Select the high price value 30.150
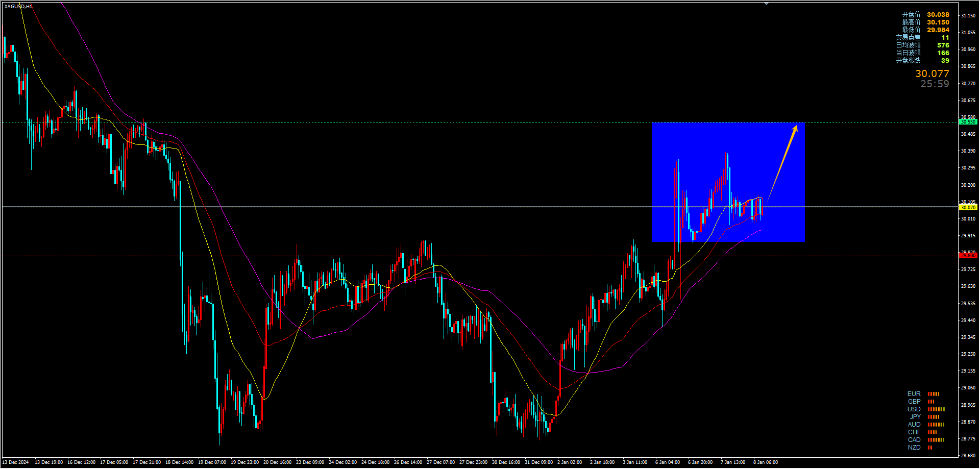The image size is (980, 469). (x=938, y=22)
